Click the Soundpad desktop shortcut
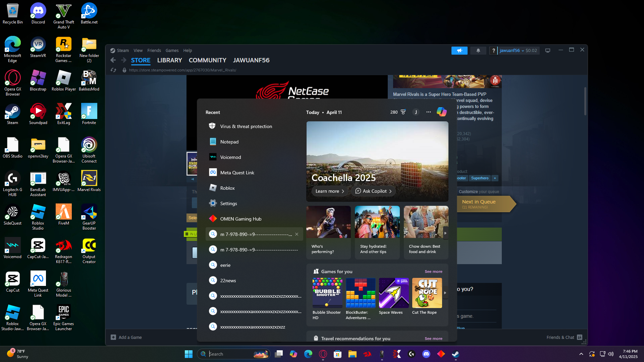The image size is (644, 362). [38, 114]
